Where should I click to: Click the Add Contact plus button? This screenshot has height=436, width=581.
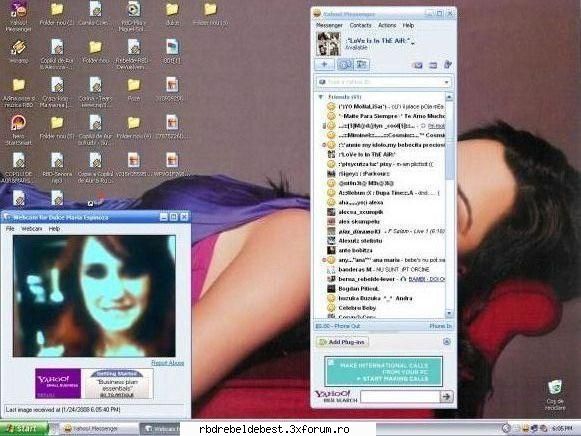[x=324, y=65]
